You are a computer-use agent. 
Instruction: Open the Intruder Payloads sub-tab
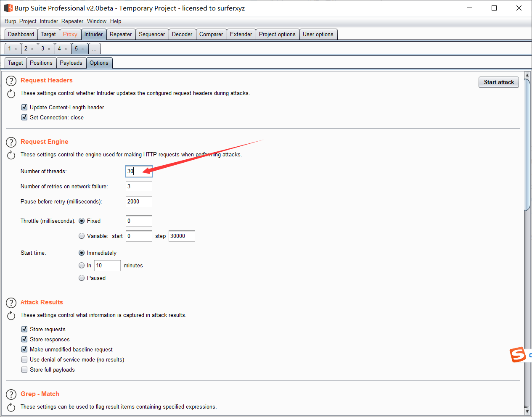click(71, 63)
